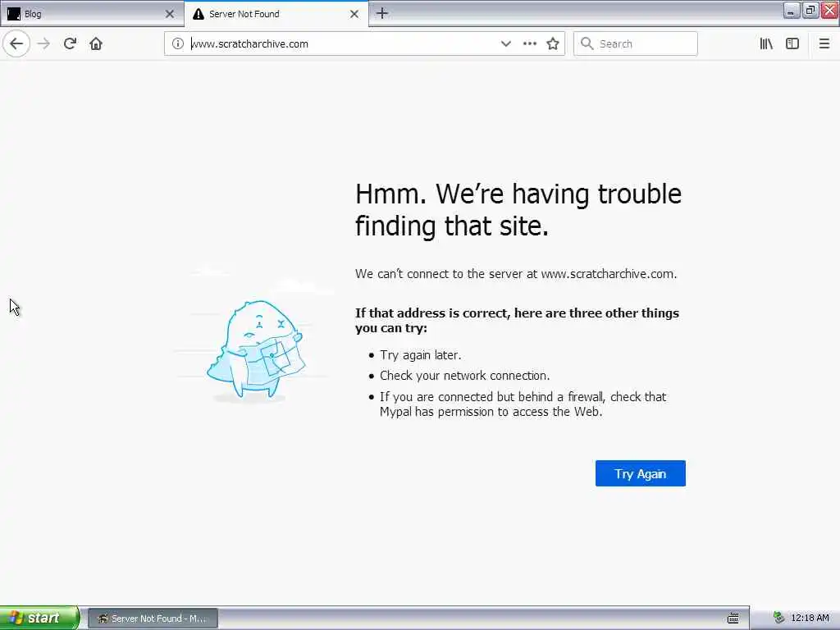Select the Server Not Found tab

click(x=276, y=14)
